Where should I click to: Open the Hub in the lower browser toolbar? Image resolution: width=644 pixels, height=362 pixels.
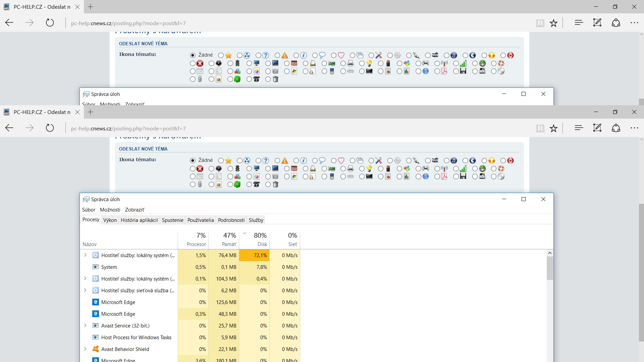click(579, 128)
